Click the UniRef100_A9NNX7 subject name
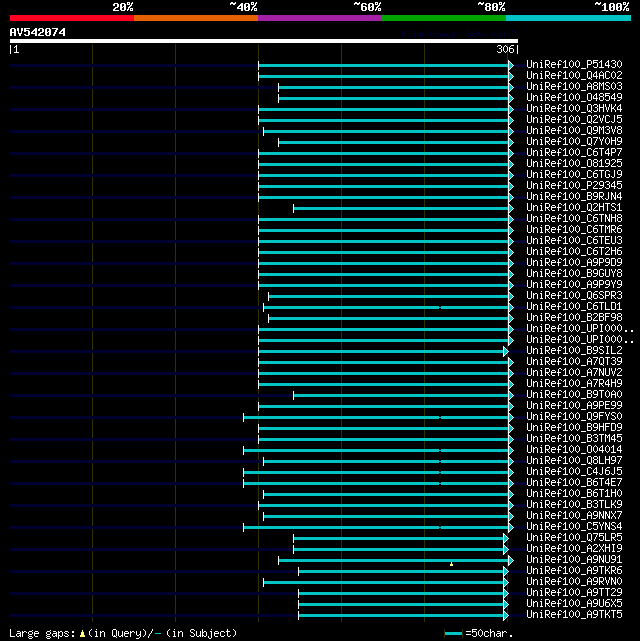This screenshot has width=640, height=641. (x=574, y=516)
